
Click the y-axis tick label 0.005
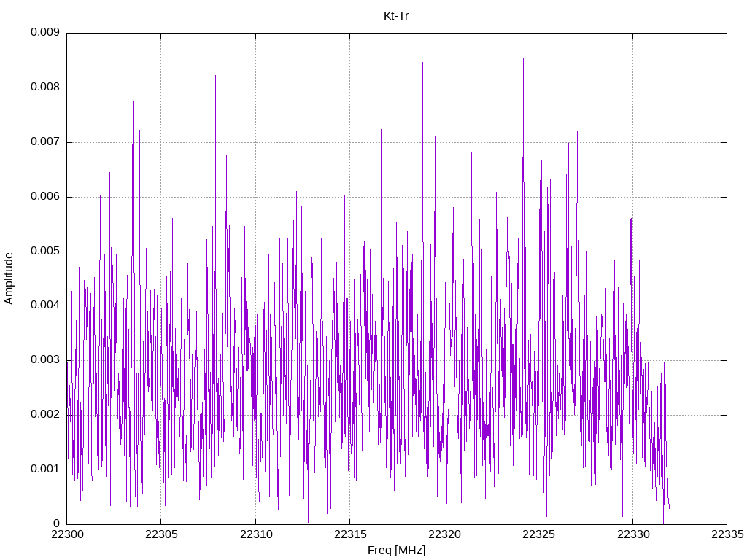(x=45, y=251)
